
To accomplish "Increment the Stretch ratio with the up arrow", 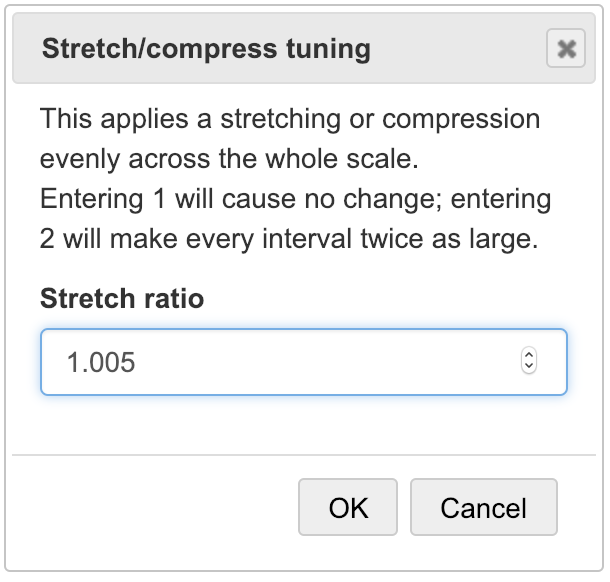I will pyautogui.click(x=529, y=355).
